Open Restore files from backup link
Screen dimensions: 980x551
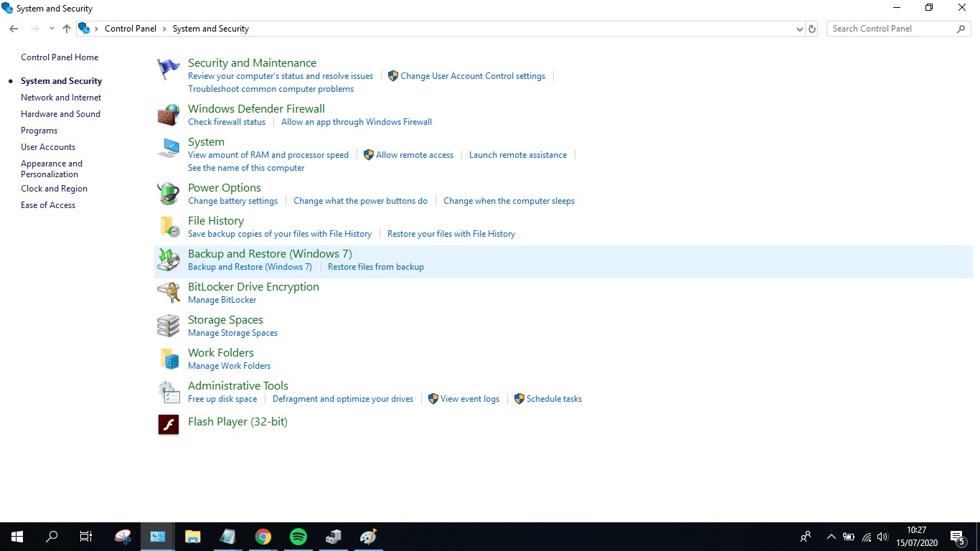[x=376, y=267]
